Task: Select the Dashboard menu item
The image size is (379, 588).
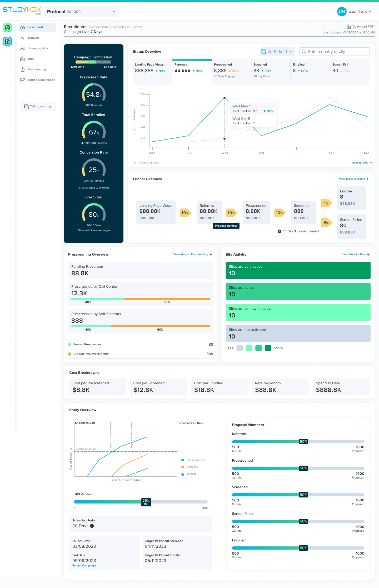Action: pyautogui.click(x=38, y=27)
